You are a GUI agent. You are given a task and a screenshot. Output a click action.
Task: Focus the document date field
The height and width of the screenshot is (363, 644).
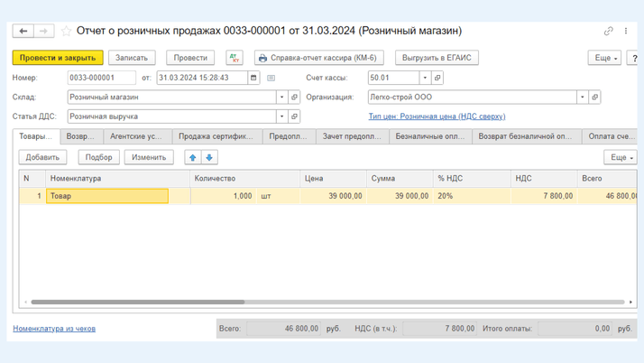click(x=202, y=78)
